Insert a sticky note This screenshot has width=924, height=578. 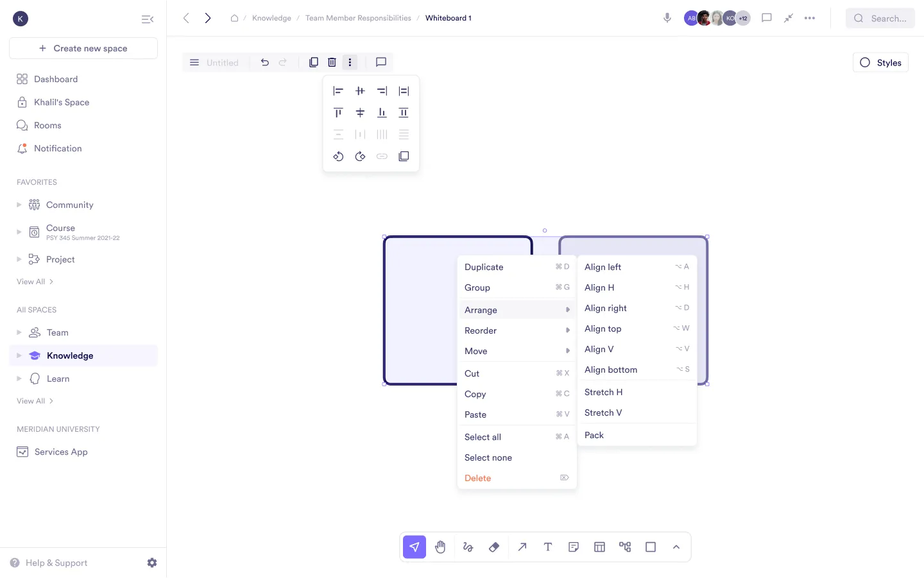tap(574, 547)
